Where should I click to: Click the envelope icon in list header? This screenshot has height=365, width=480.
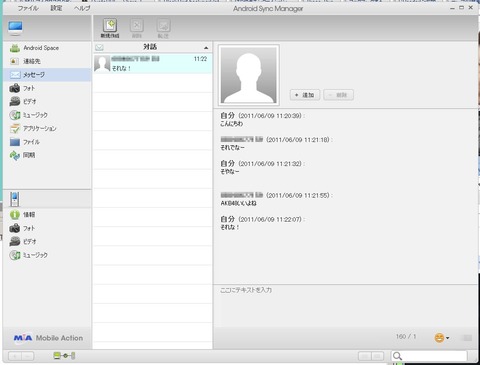click(99, 47)
